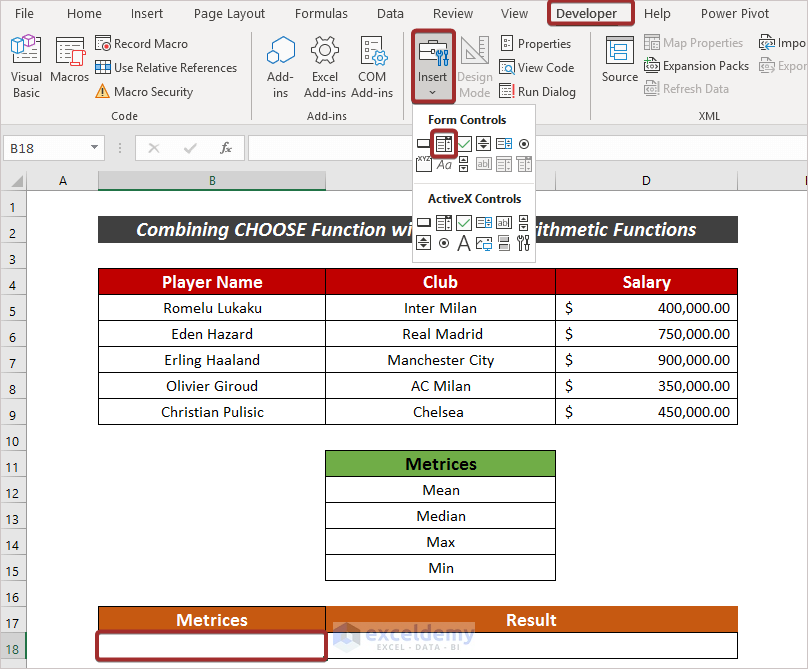
Task: Click View Code
Action: pos(536,68)
